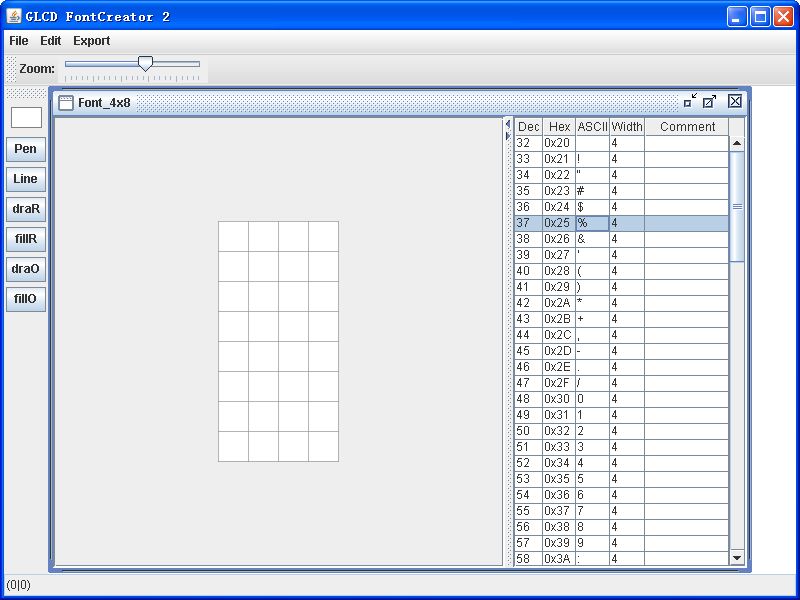The image size is (800, 600).
Task: Click the Font_4x8 internal frame icon
Action: coord(66,103)
